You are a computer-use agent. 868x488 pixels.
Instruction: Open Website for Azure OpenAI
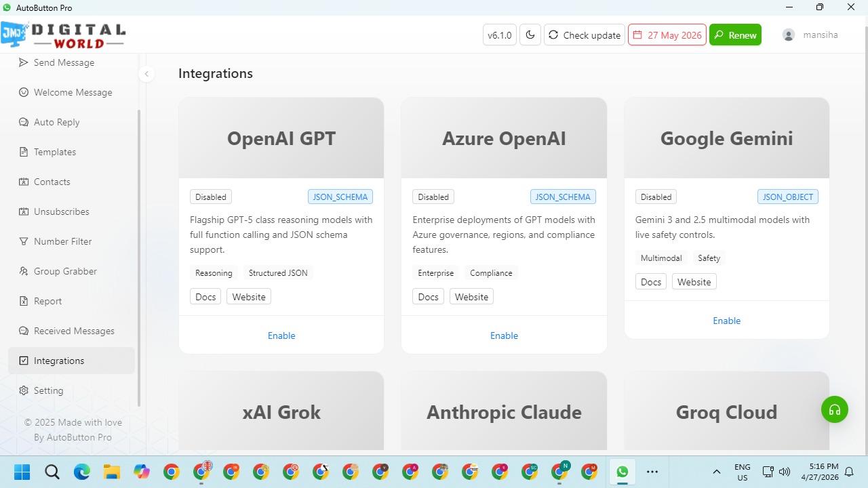tap(471, 297)
